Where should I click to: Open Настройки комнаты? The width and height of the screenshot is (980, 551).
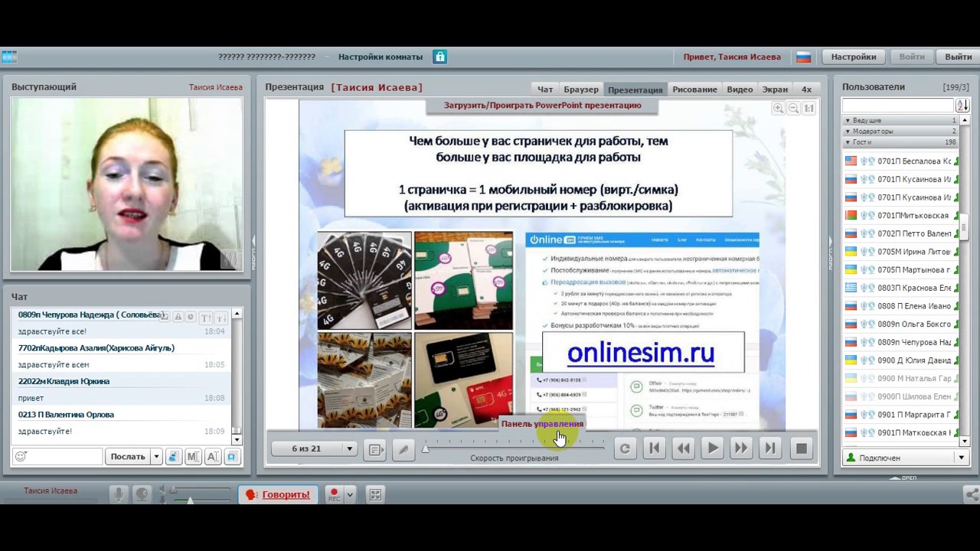click(381, 57)
